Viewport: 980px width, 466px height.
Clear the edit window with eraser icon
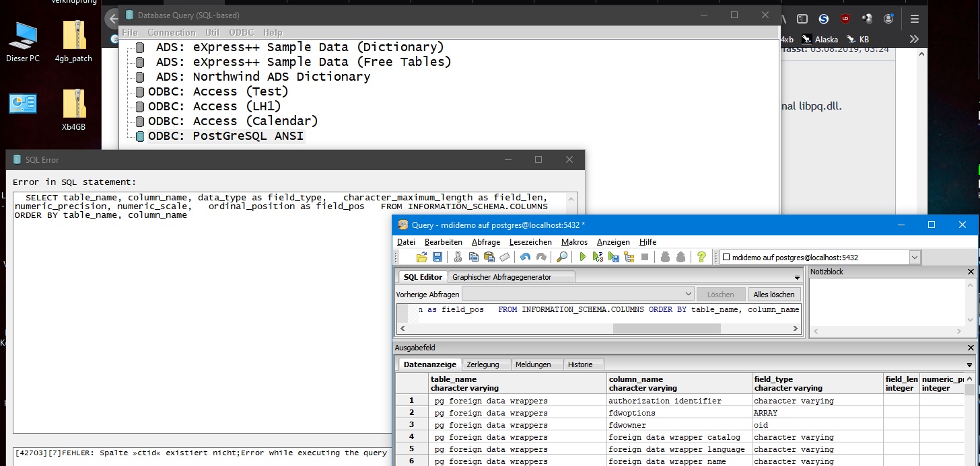click(x=505, y=257)
